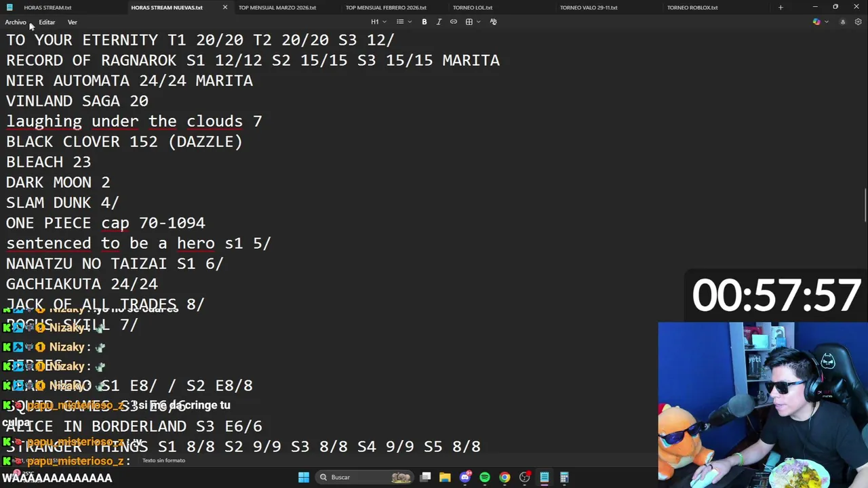Toggle italic formatting in Notepad toolbar
The height and width of the screenshot is (488, 868).
pyautogui.click(x=439, y=22)
